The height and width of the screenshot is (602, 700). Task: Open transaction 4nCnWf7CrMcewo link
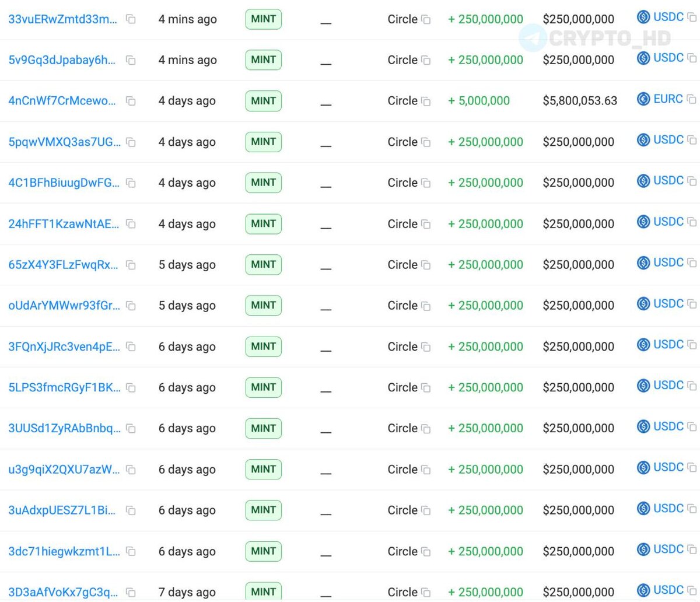[x=62, y=101]
